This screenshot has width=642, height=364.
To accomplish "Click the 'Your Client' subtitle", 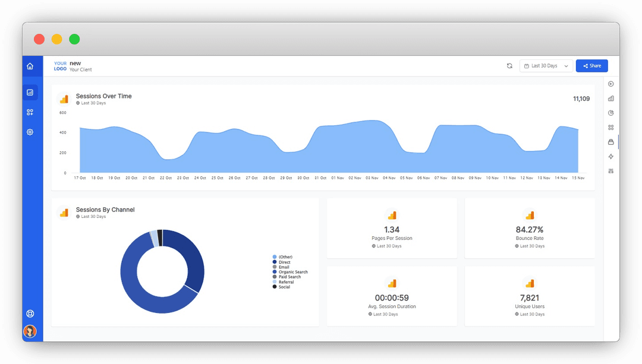I will tap(81, 69).
